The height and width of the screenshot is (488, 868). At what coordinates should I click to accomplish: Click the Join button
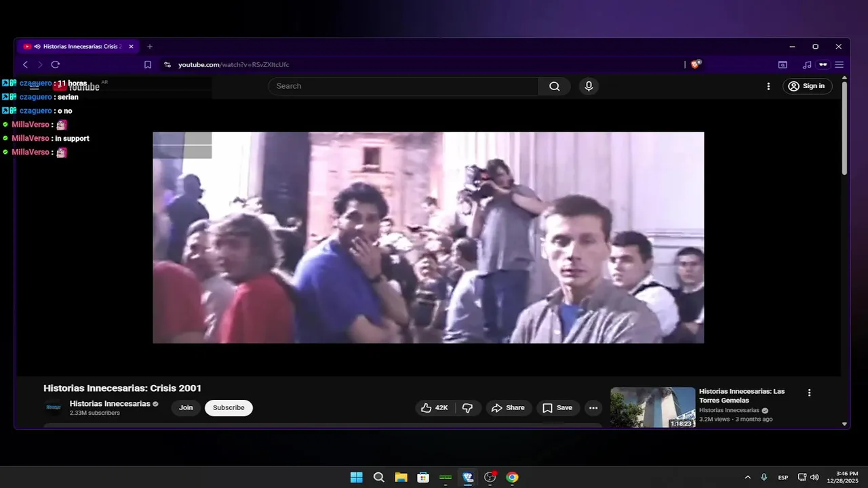click(x=186, y=408)
